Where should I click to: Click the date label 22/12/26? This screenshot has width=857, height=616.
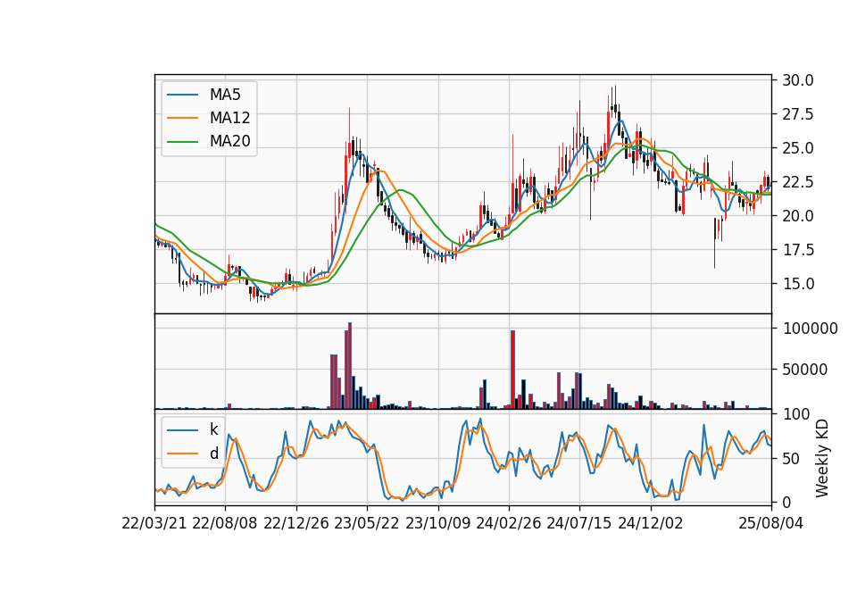296,523
